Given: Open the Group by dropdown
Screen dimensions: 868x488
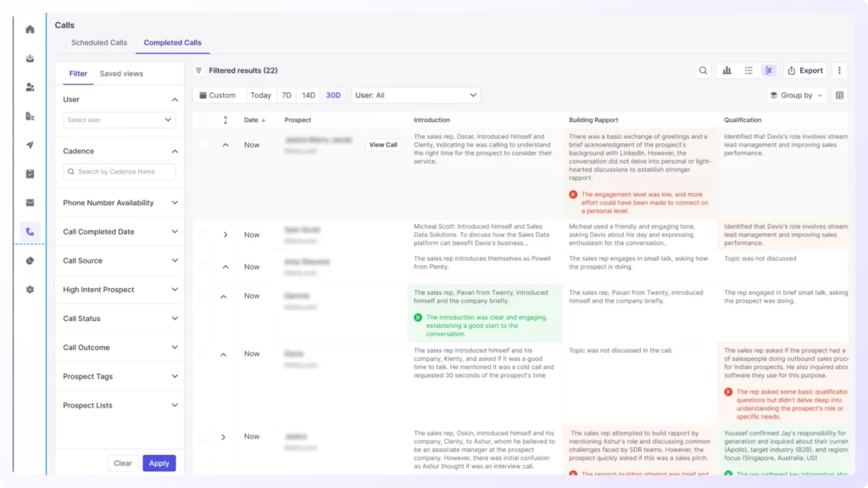Looking at the screenshot, I should point(795,95).
